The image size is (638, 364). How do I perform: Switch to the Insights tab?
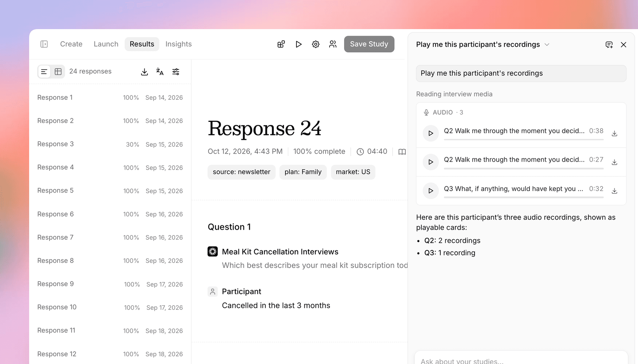(178, 44)
